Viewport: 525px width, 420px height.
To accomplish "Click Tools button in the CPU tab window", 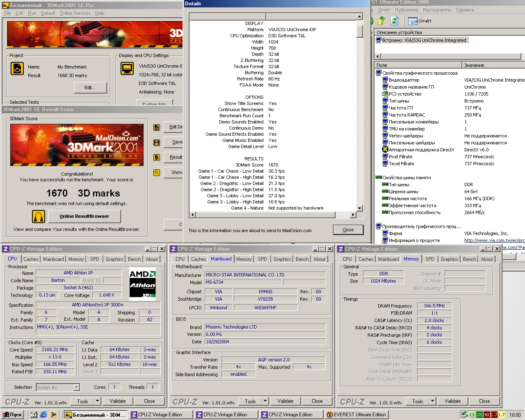I will [x=82, y=401].
